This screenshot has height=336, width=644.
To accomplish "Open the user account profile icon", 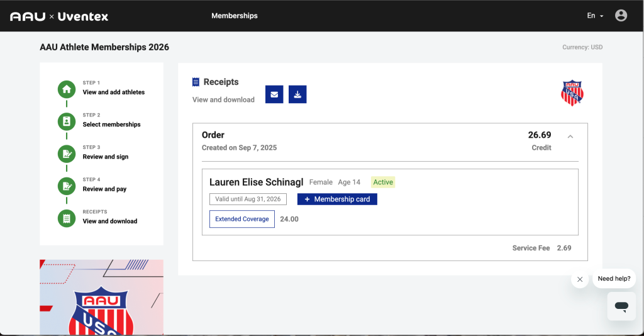I will coord(621,16).
